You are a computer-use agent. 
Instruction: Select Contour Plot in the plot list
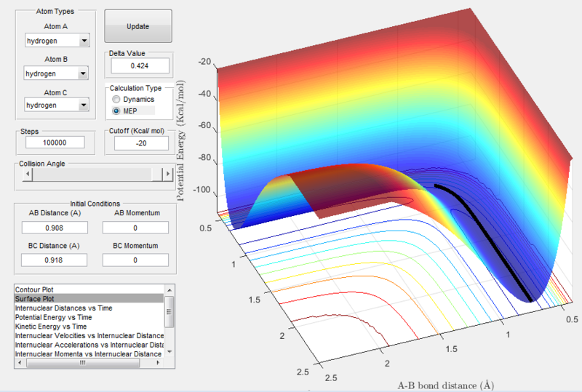click(x=33, y=289)
